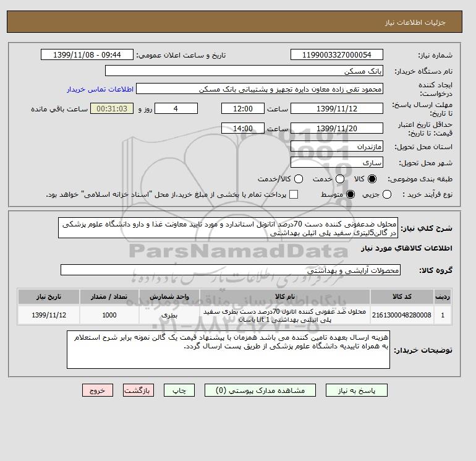
Task: Click the response deadline date 1399/11/12 field
Action: coord(337,108)
